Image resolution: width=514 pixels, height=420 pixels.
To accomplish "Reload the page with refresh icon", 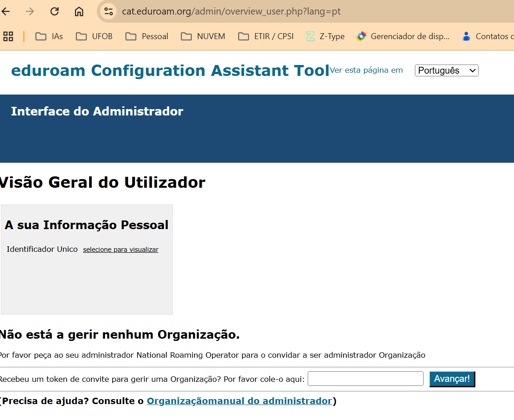I will tap(55, 11).
